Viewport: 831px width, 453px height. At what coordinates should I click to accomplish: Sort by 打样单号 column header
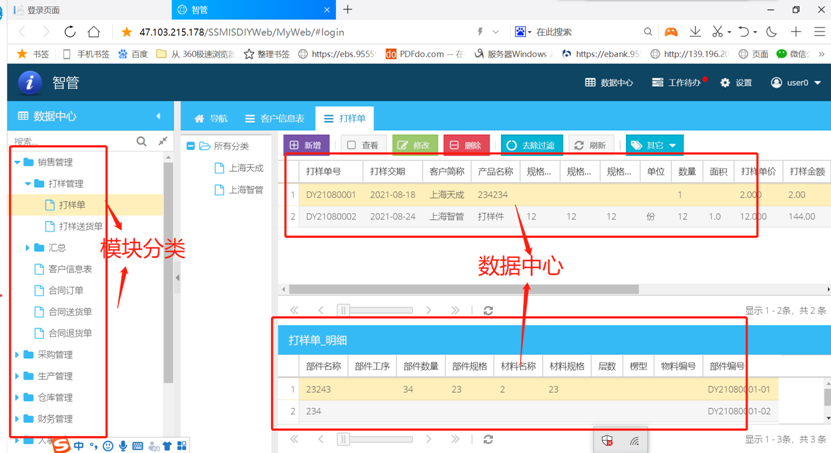(x=331, y=172)
